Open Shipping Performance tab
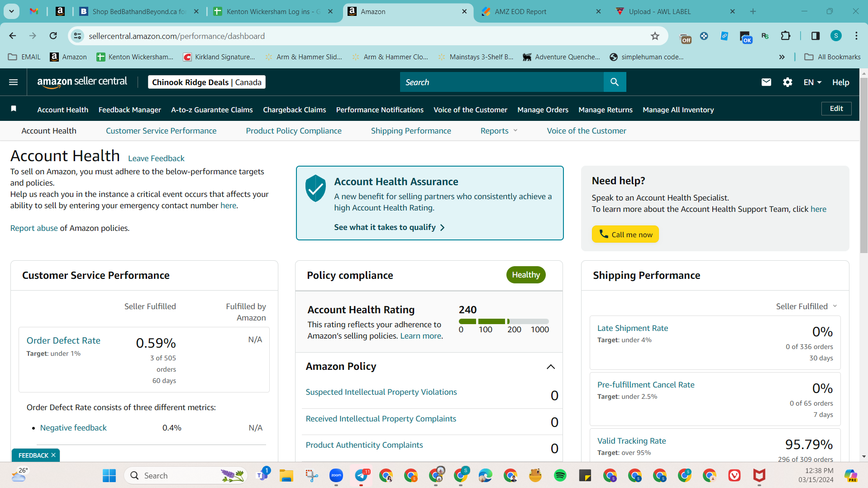Viewport: 868px width, 488px height. 411,131
